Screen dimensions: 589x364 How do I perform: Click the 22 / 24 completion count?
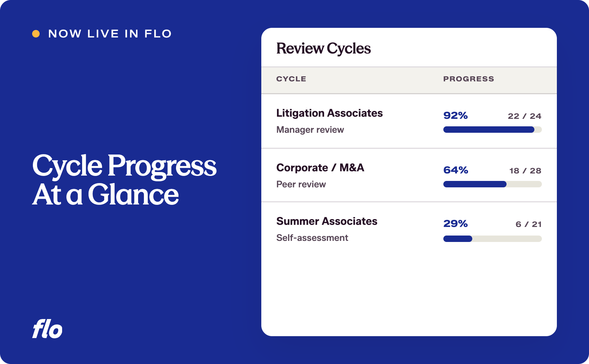[524, 116]
